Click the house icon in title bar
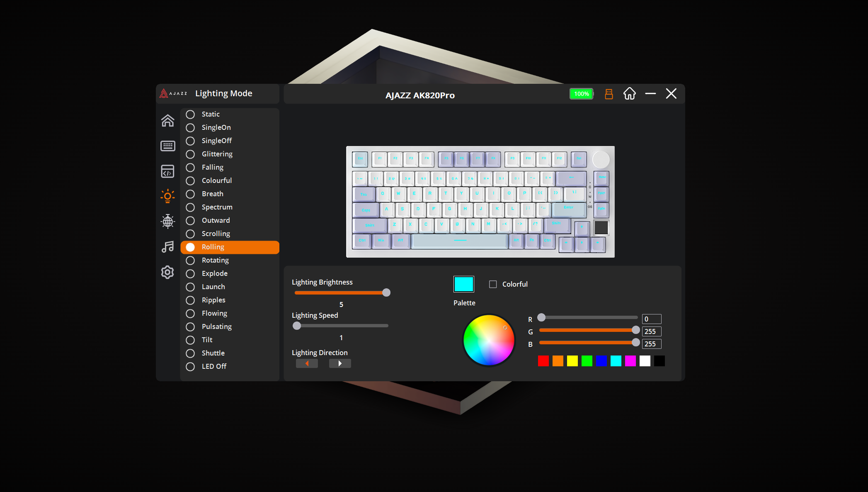This screenshot has width=868, height=492. (629, 94)
